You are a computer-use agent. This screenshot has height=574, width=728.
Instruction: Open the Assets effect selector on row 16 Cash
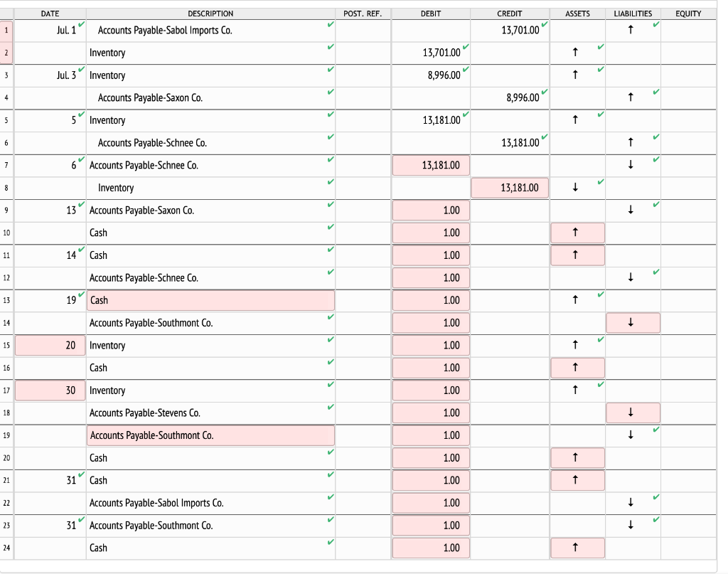(x=577, y=368)
